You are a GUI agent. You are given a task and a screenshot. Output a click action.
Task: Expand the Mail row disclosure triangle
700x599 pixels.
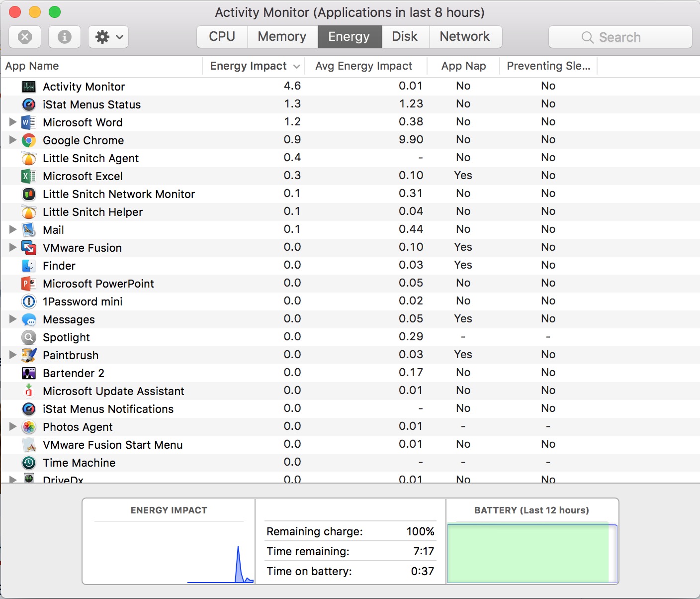click(x=13, y=229)
